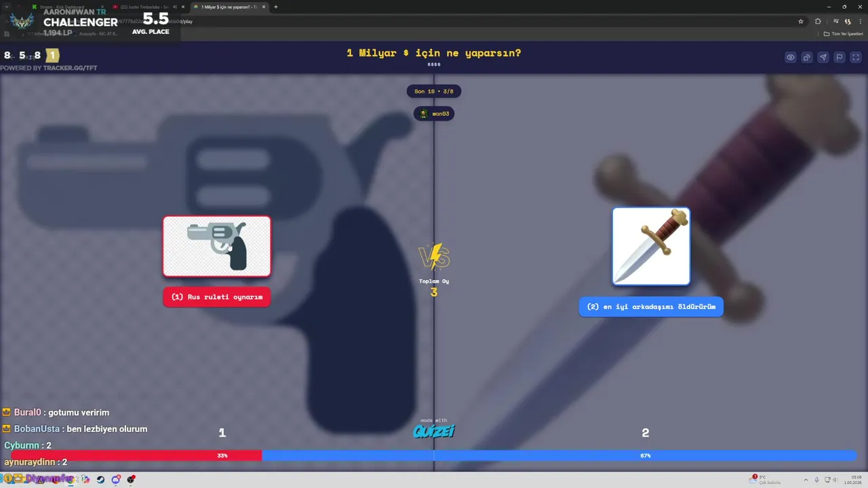
Task: Toggle the eye visibility icon in quiz header
Action: click(x=791, y=58)
